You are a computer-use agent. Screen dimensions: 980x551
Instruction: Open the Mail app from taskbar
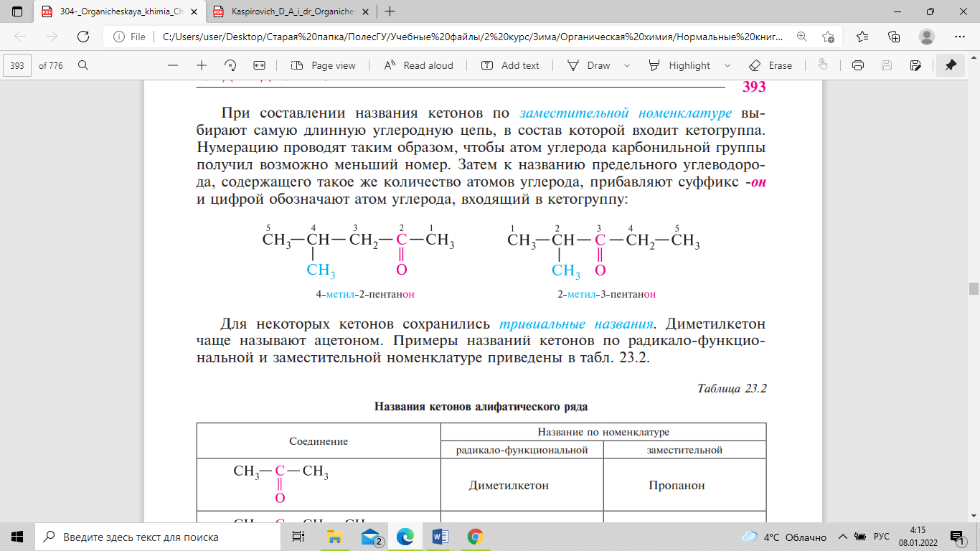point(370,537)
